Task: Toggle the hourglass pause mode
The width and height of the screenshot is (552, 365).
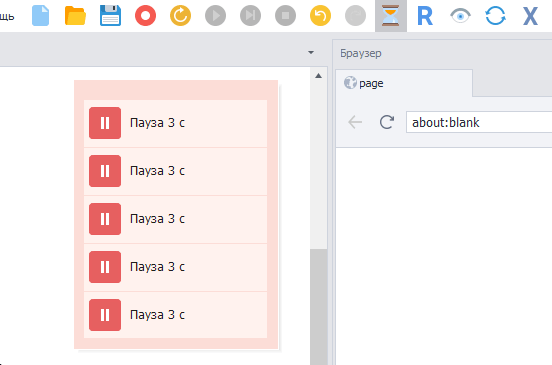Action: (x=391, y=16)
